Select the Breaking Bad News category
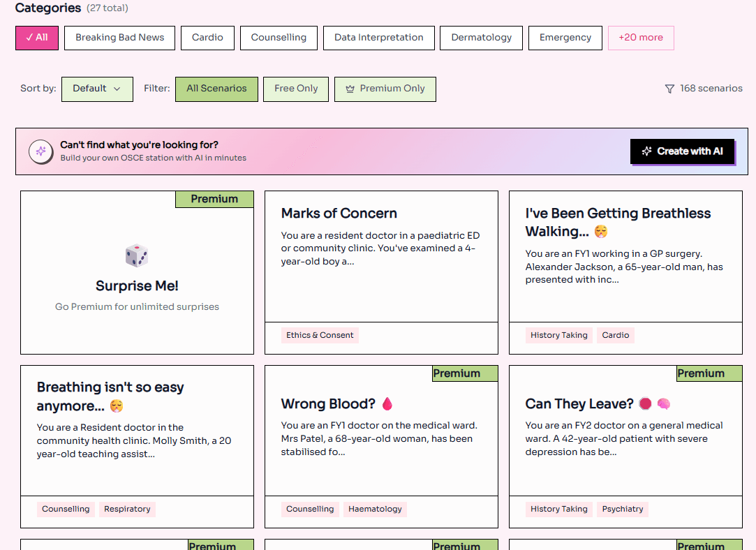756x550 pixels. 120,38
